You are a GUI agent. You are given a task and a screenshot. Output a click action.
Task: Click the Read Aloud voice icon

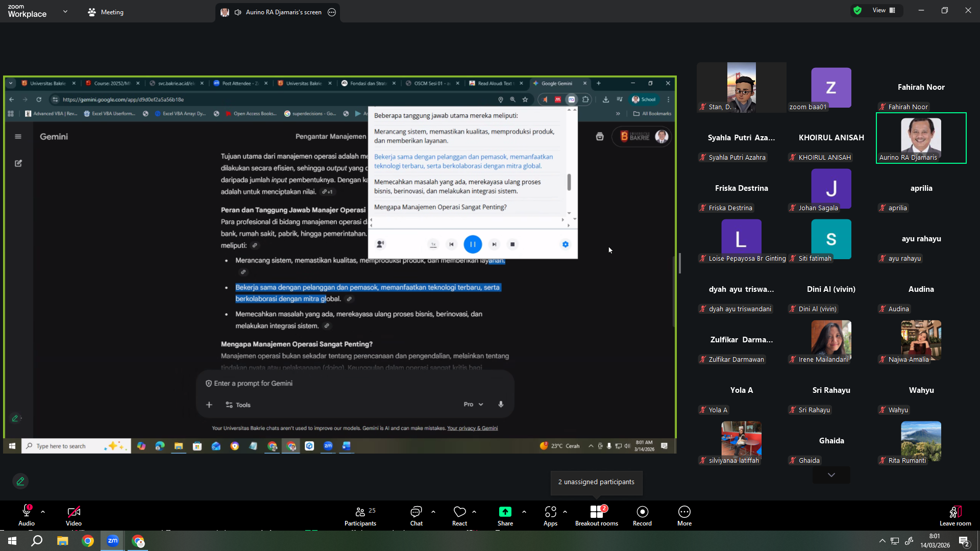point(380,244)
